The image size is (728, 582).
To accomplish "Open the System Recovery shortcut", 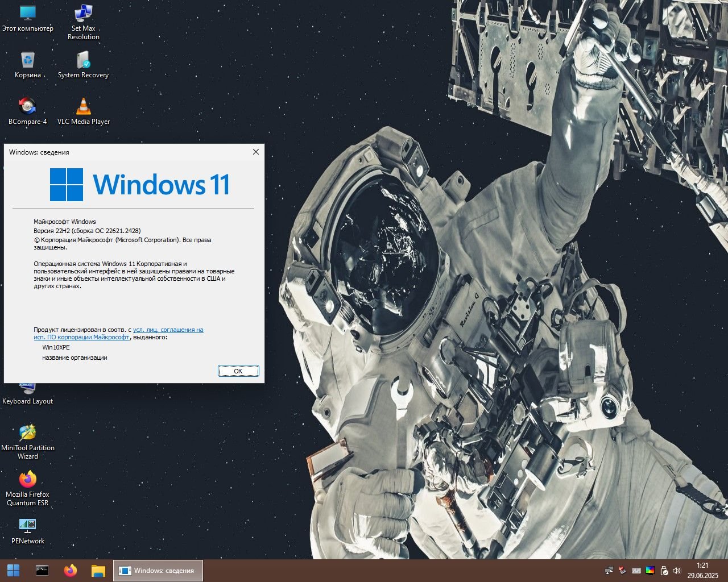I will point(83,60).
